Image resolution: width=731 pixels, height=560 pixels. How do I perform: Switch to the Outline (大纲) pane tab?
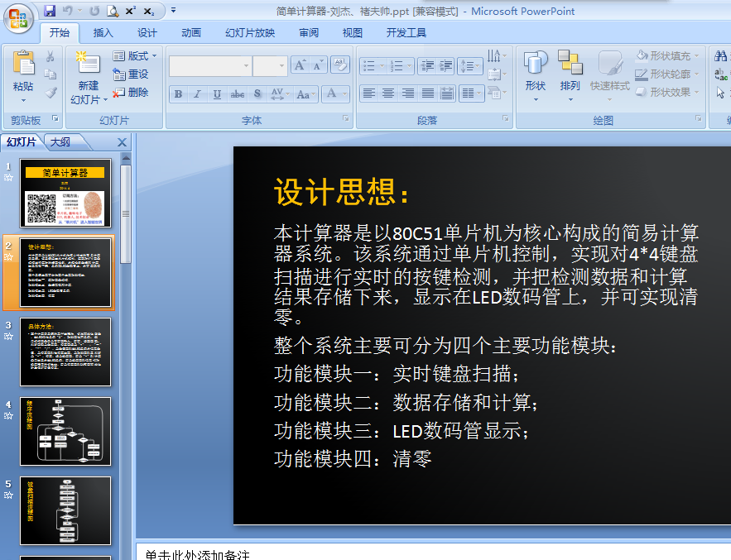(x=60, y=142)
